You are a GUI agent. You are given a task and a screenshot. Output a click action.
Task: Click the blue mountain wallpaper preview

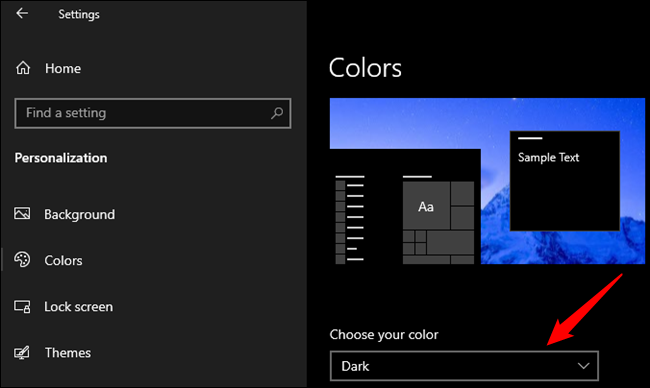(488, 181)
